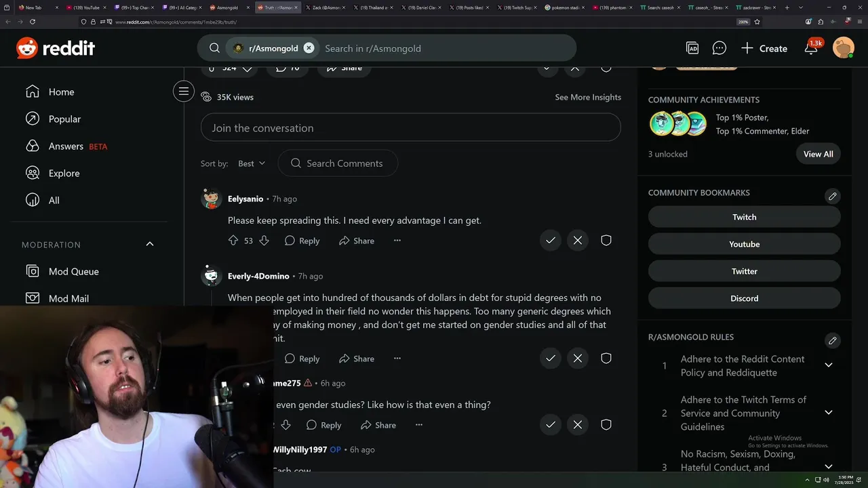The image size is (868, 488).
Task: Approve Eelysanio's comment with checkmark
Action: tap(551, 241)
